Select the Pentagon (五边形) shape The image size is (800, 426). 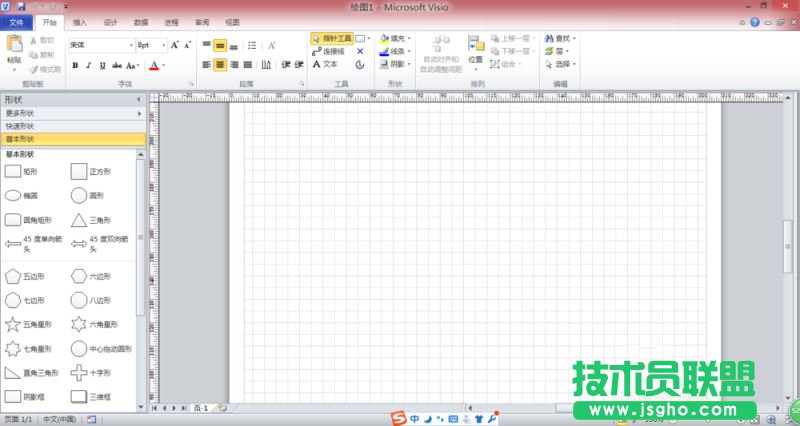24,277
